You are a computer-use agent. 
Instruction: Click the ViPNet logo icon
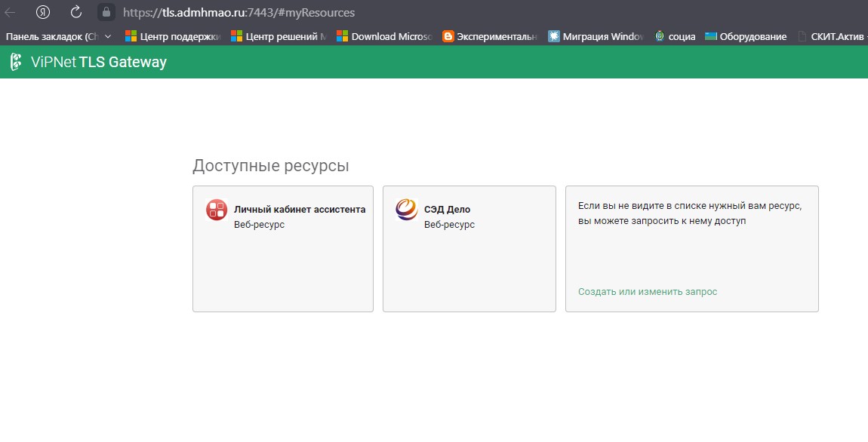pyautogui.click(x=16, y=62)
